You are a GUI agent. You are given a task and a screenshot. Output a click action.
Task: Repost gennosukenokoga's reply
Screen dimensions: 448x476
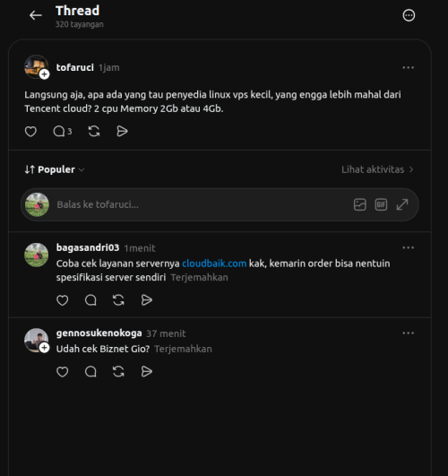coord(118,372)
